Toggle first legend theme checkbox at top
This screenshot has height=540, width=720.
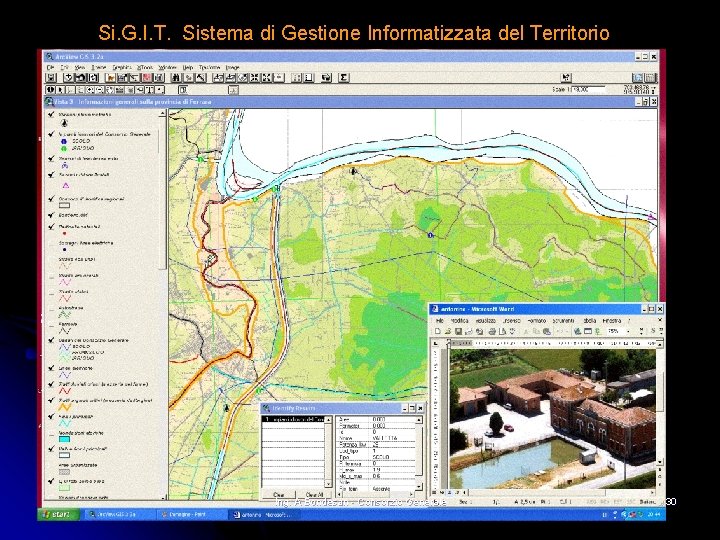[51, 114]
